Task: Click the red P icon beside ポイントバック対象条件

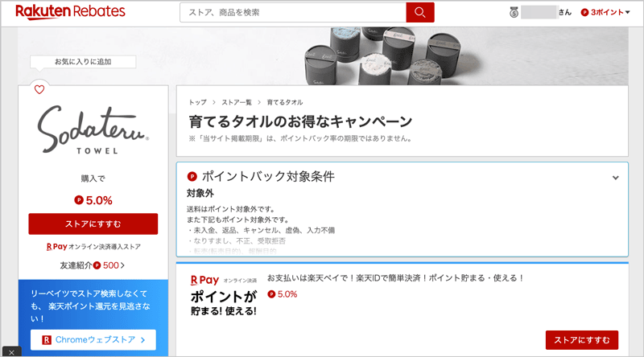Action: pyautogui.click(x=192, y=176)
